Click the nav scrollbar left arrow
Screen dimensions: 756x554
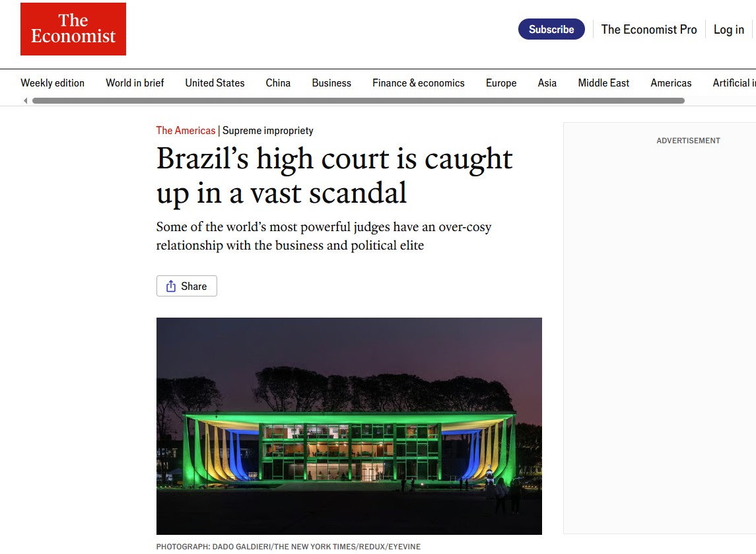(x=26, y=101)
